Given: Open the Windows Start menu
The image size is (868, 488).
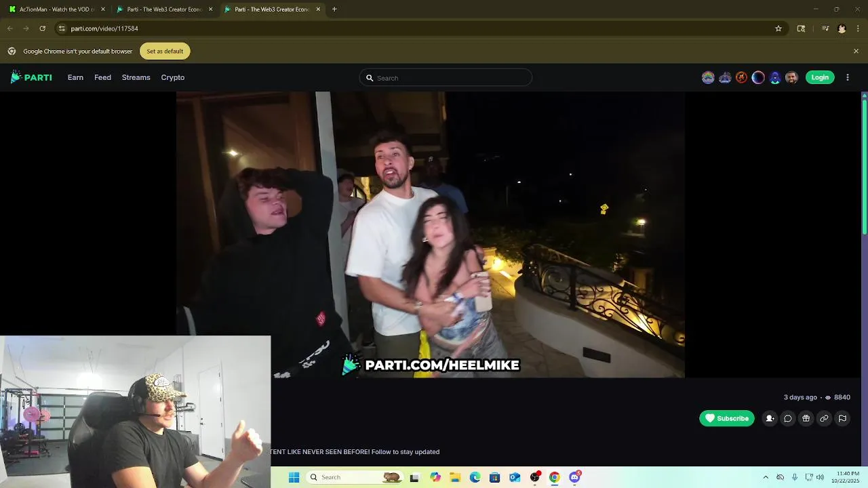Looking at the screenshot, I should 294,477.
